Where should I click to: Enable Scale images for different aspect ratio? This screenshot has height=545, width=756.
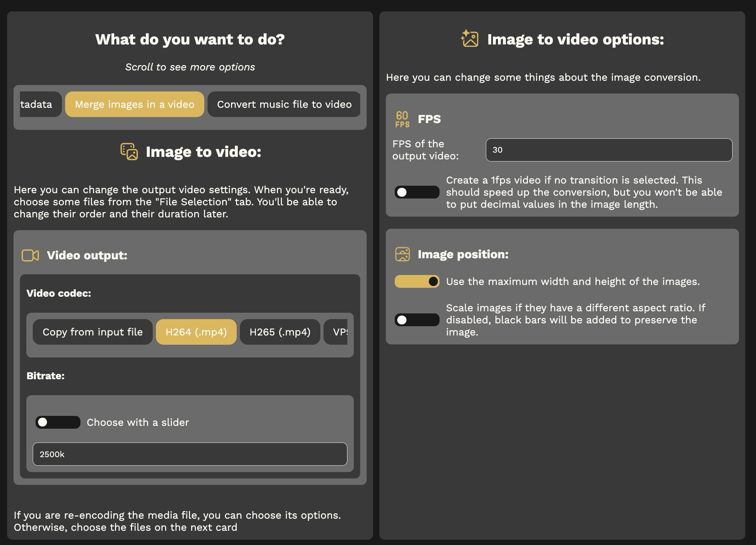417,320
